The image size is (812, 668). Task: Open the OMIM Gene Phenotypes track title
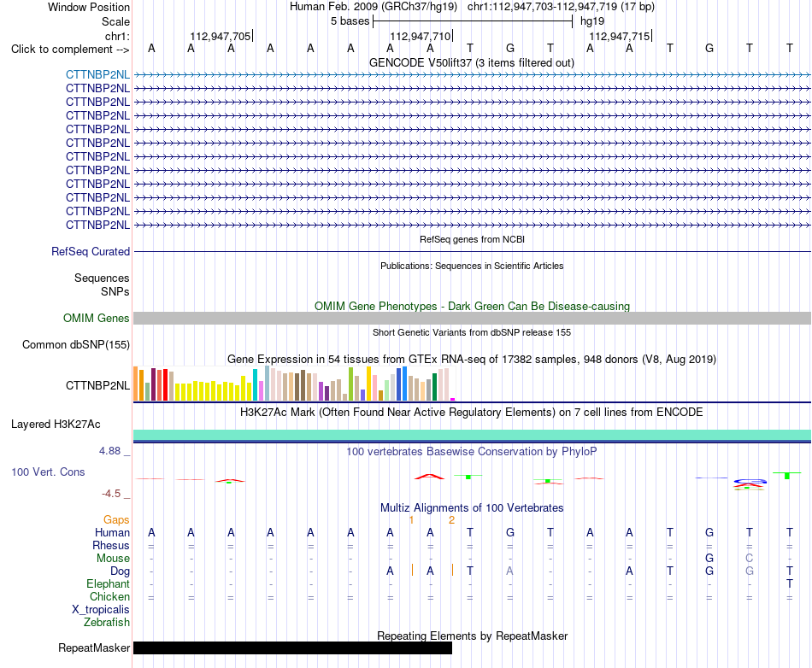(472, 307)
